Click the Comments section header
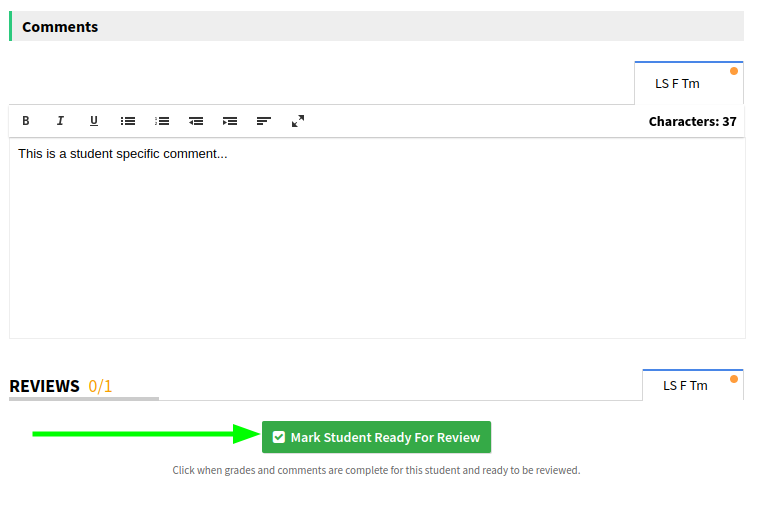 coord(60,27)
